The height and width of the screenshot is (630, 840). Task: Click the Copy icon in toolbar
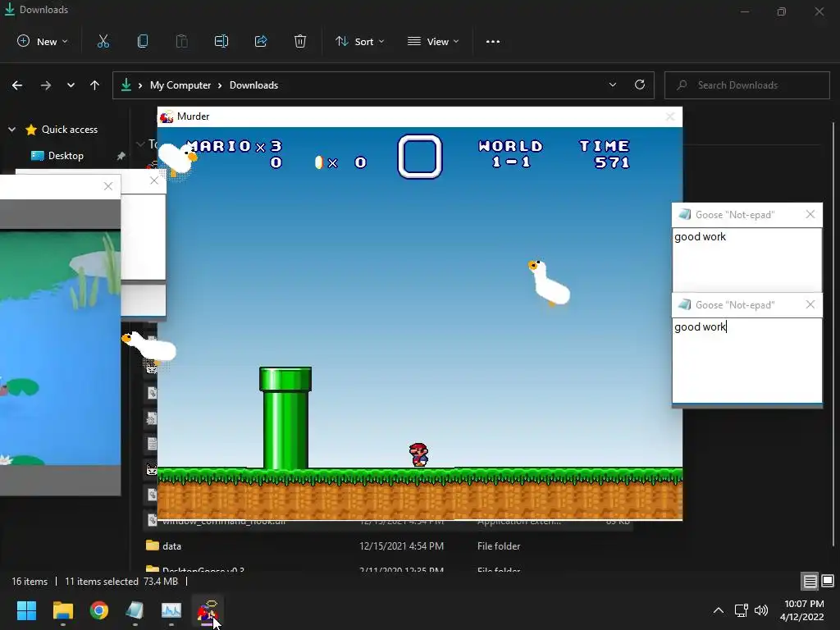click(x=143, y=41)
